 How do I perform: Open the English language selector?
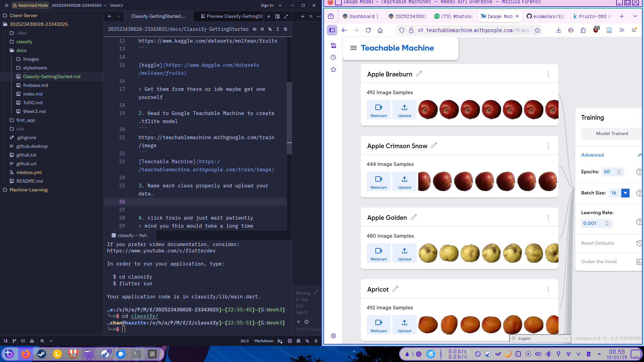tap(540, 339)
